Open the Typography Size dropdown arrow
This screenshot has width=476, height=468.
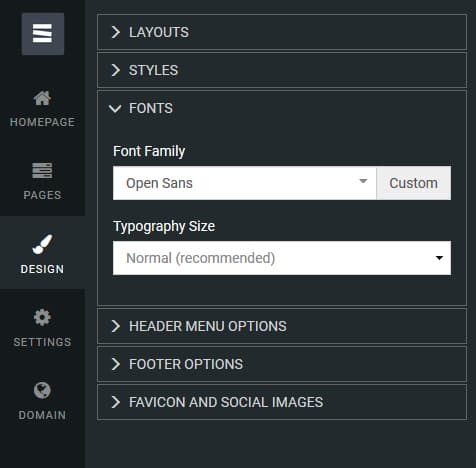click(439, 258)
